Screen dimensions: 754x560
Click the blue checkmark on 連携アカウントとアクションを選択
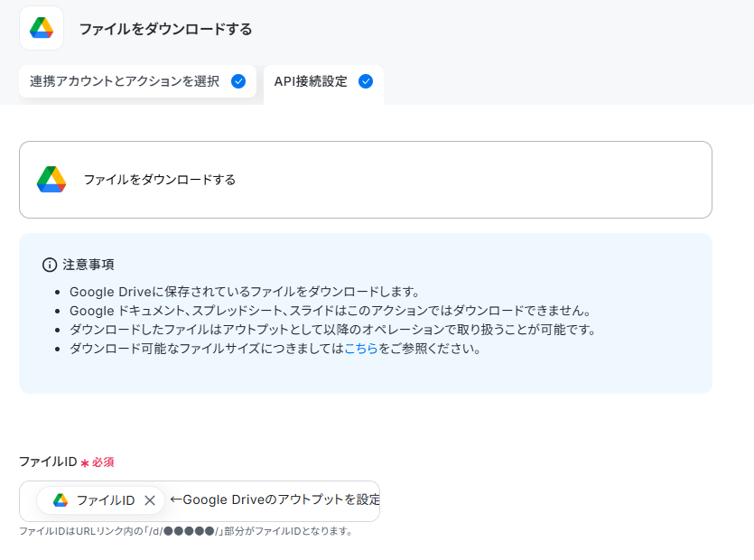[x=238, y=81]
